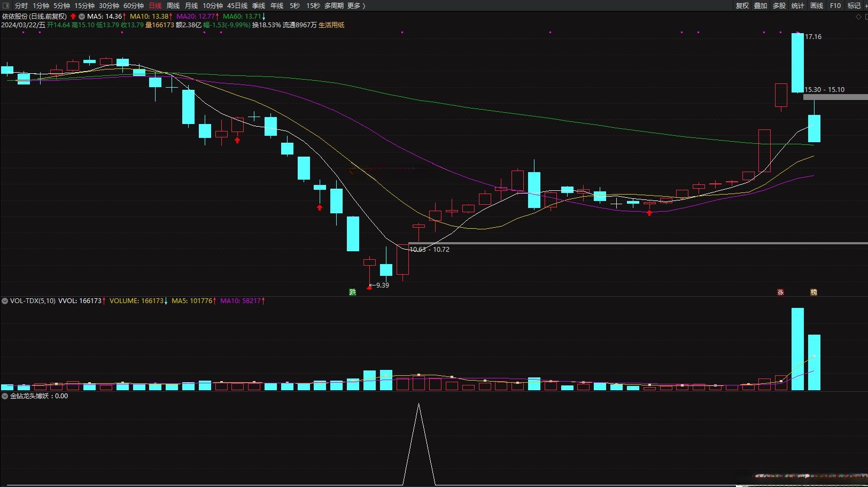Click the red signal arrow below 9.39 low
Screen dimensions: 868x487
[369, 288]
